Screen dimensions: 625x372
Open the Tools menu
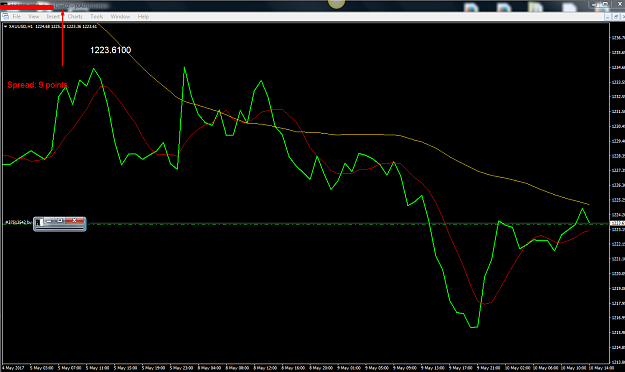click(x=96, y=17)
